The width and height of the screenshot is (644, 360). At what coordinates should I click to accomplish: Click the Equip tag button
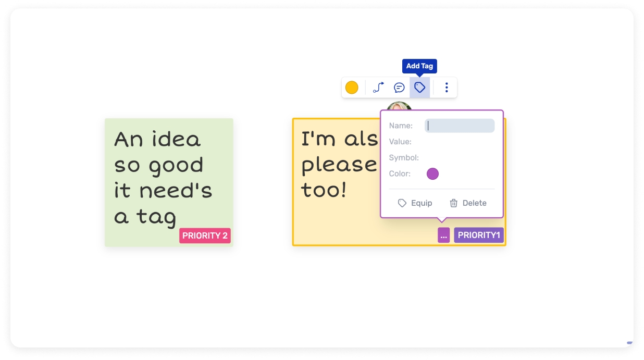pyautogui.click(x=415, y=203)
